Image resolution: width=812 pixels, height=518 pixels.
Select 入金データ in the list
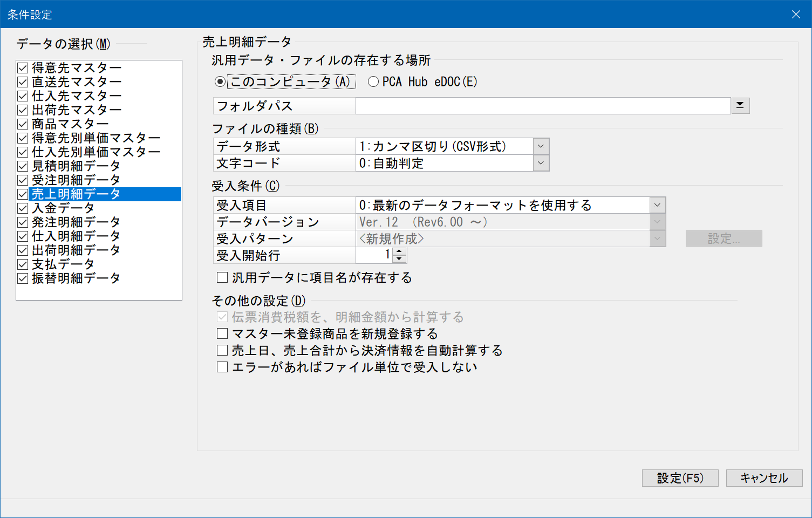coord(63,208)
